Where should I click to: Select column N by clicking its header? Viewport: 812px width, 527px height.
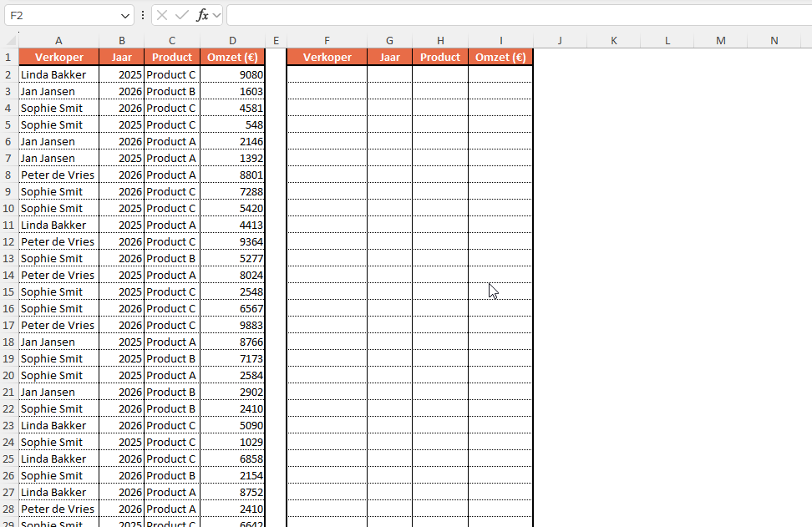click(x=774, y=40)
